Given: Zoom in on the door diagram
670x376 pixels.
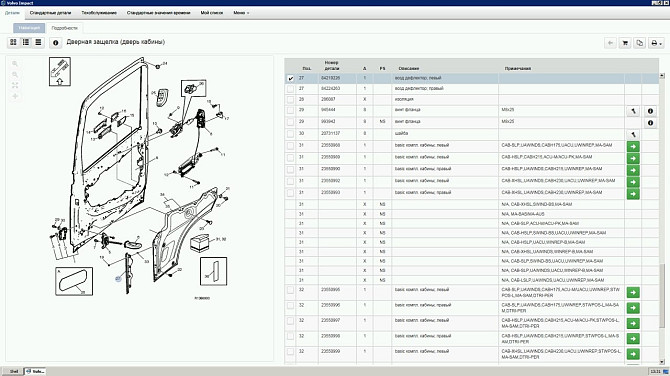Looking at the screenshot, I should coord(15,64).
